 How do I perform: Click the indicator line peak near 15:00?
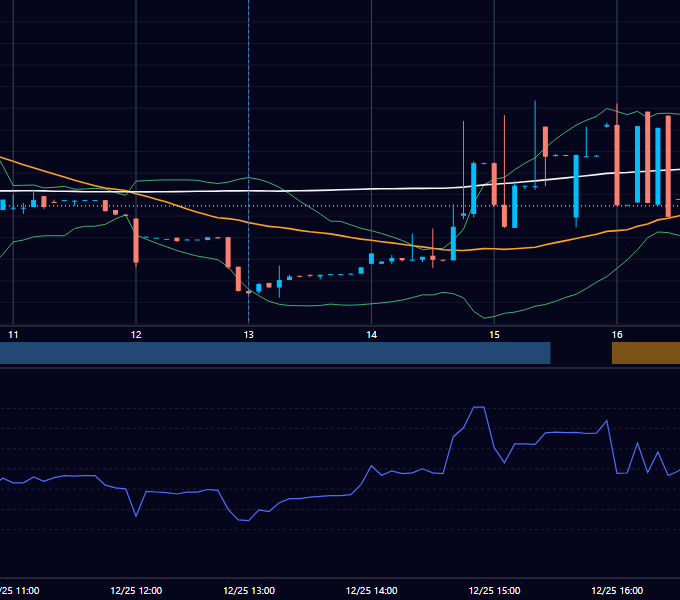click(x=478, y=407)
